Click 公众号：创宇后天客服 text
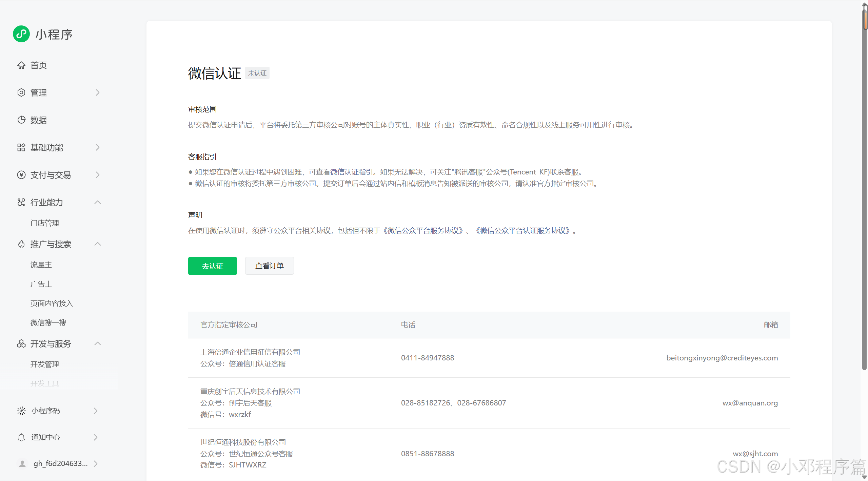 (x=236, y=403)
